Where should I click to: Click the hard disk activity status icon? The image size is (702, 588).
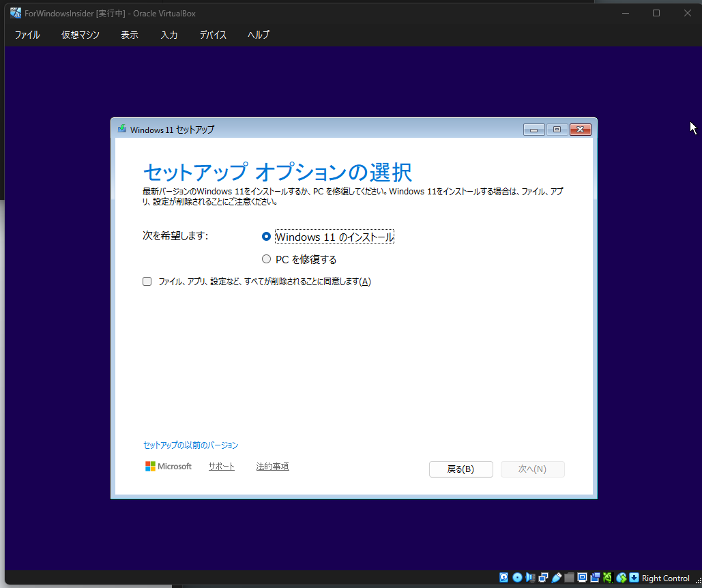coord(503,578)
